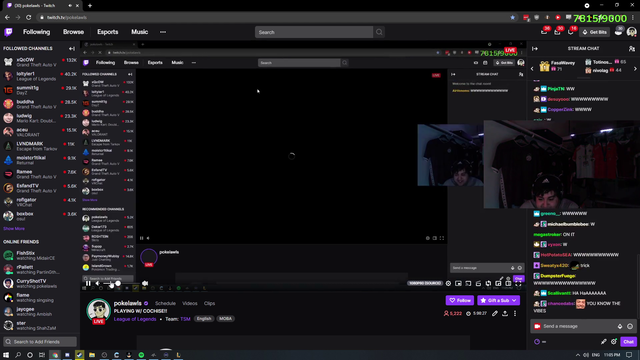
Task: Open the chat users list icon
Action: point(632,49)
